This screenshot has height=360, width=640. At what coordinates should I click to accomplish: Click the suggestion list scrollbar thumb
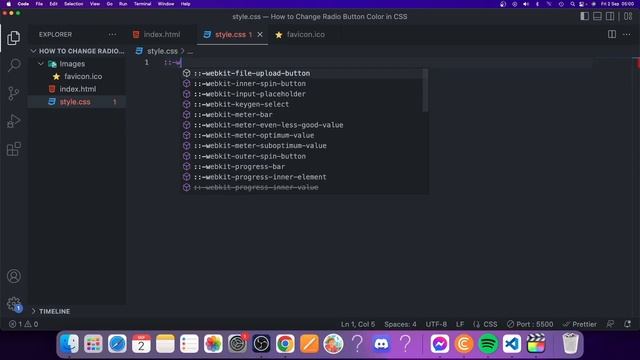click(x=425, y=90)
